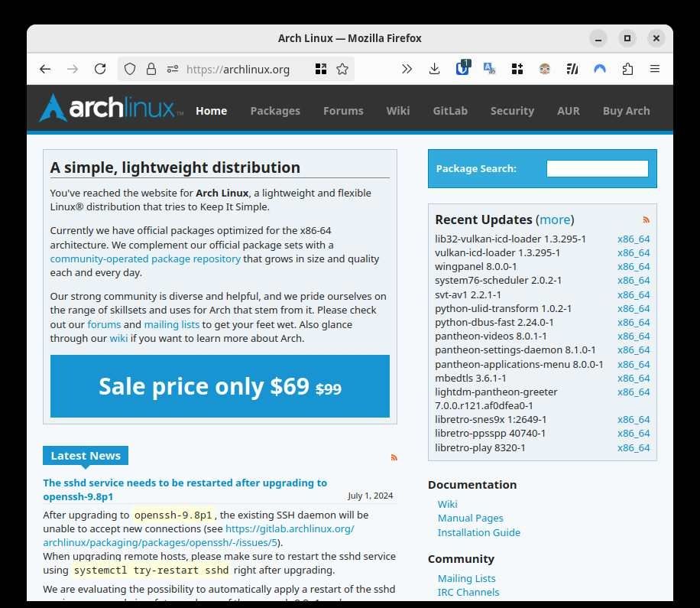Screen dimensions: 700x608
Task: Open x86_64 link for pantheon-videos 8.0.1-1
Action: [x=634, y=337]
